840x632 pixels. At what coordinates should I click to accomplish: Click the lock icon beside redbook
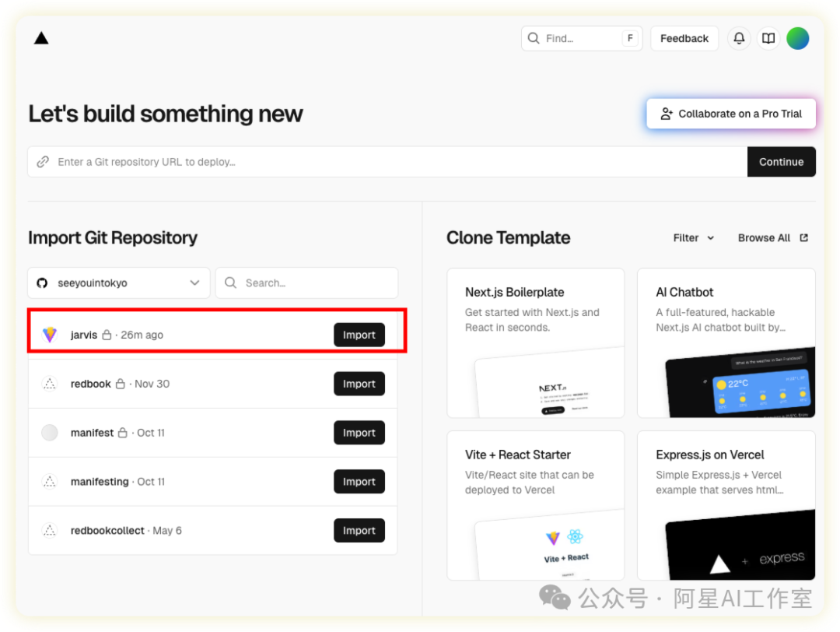point(121,384)
